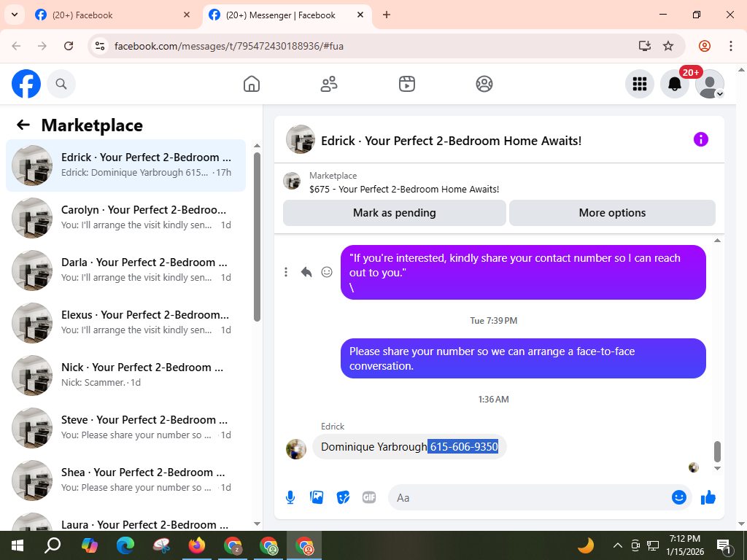Install app icon in address bar
This screenshot has width=747, height=560.
[x=645, y=46]
